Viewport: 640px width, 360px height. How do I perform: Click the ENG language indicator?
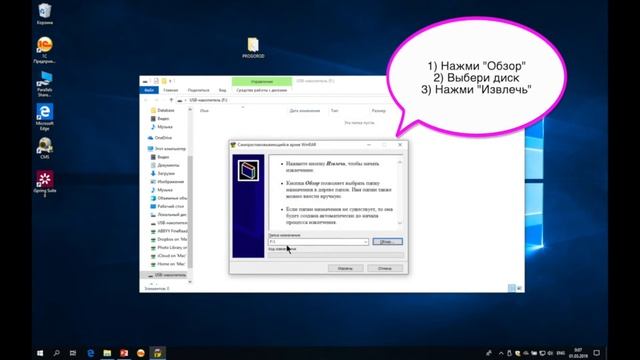click(561, 353)
